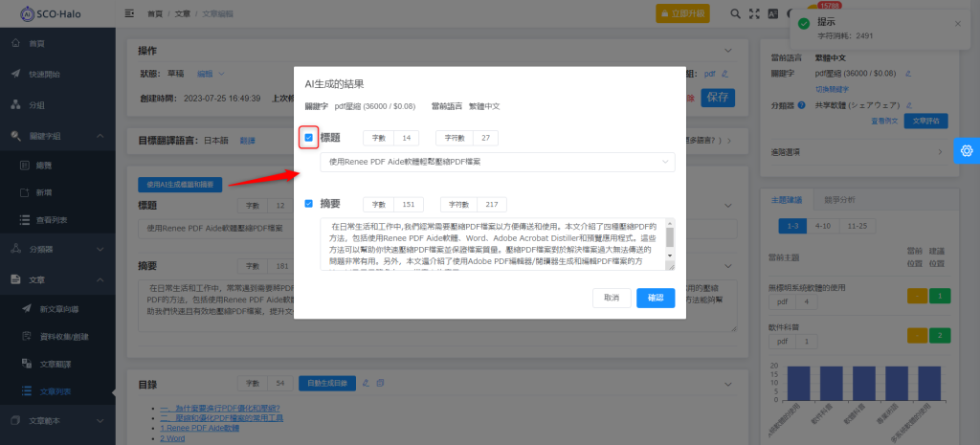Switch to the 競爭分析 tab
Image resolution: width=980 pixels, height=445 pixels.
[839, 200]
